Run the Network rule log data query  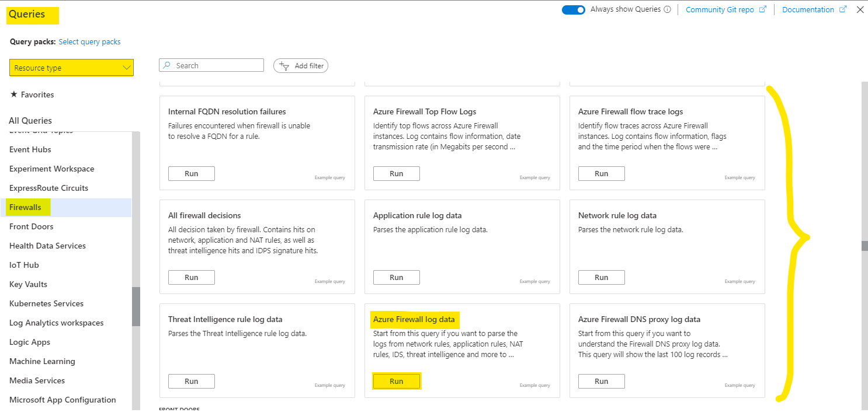click(602, 277)
